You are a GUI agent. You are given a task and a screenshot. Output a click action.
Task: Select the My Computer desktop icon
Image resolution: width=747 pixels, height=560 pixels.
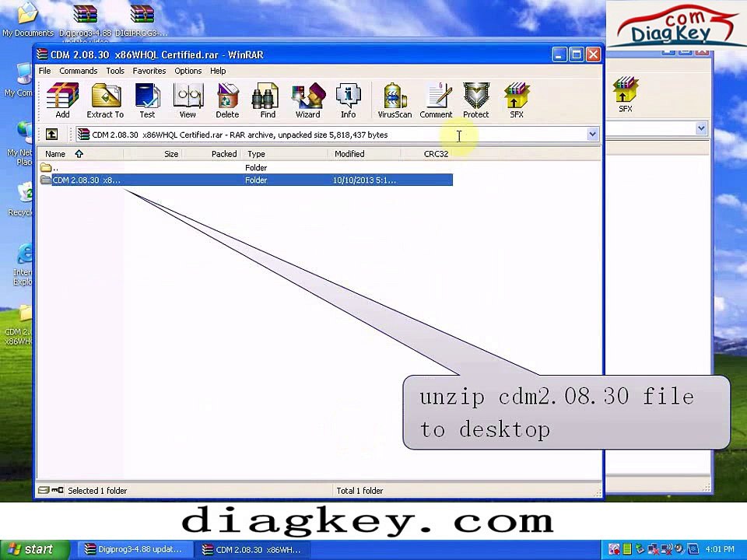(19, 81)
